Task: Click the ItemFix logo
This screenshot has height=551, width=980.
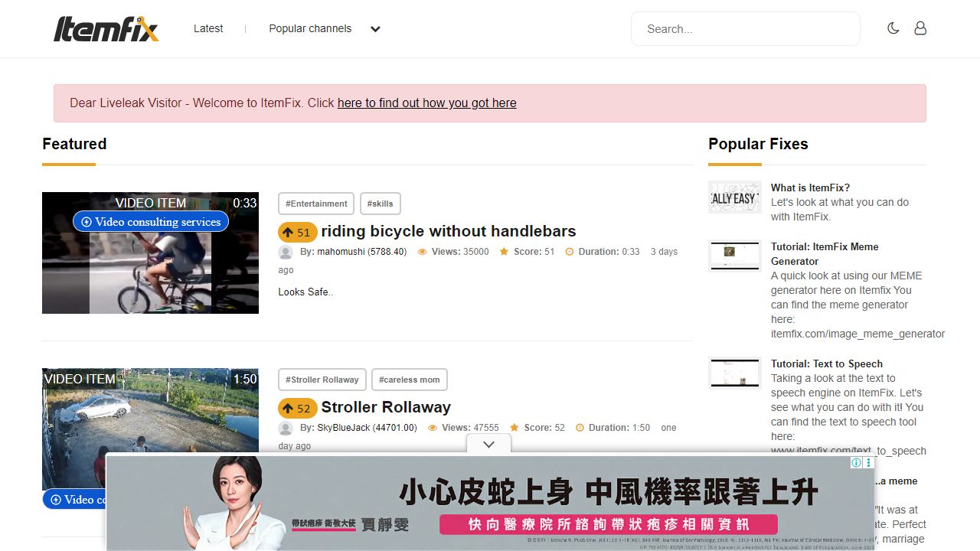Action: point(106,28)
